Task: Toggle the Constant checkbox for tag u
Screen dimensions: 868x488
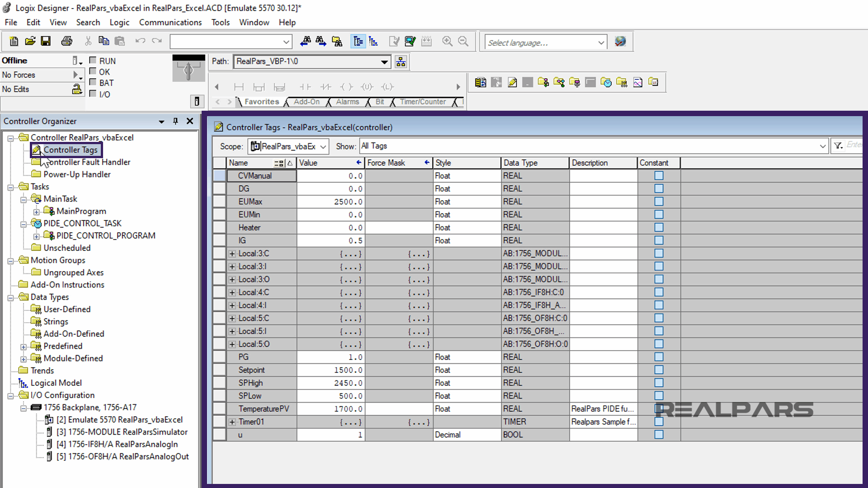Action: [x=659, y=435]
